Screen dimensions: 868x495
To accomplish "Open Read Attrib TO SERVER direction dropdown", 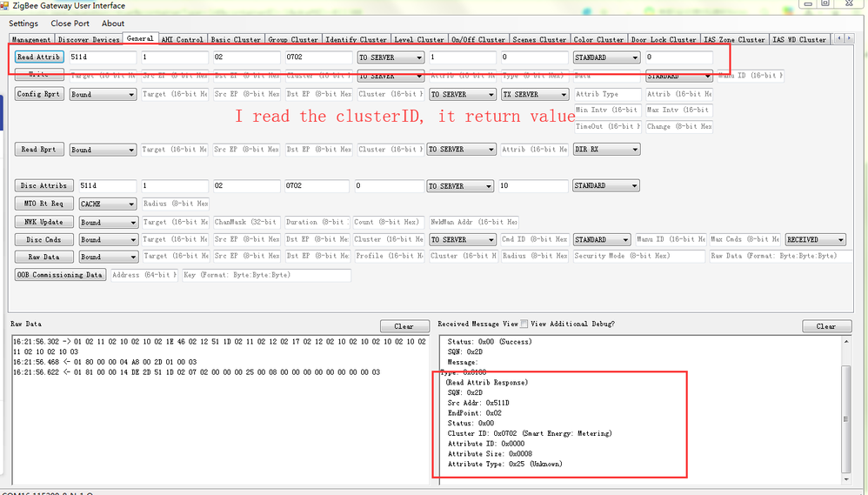I will (391, 57).
